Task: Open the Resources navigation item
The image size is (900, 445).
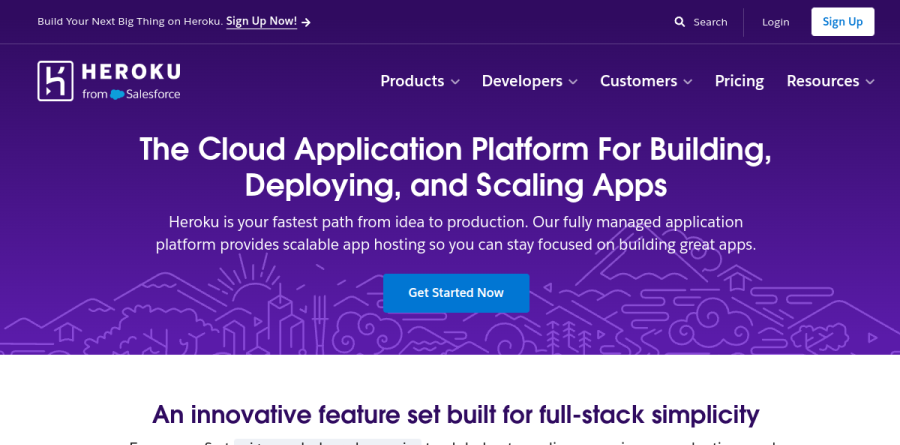Action: [x=823, y=81]
